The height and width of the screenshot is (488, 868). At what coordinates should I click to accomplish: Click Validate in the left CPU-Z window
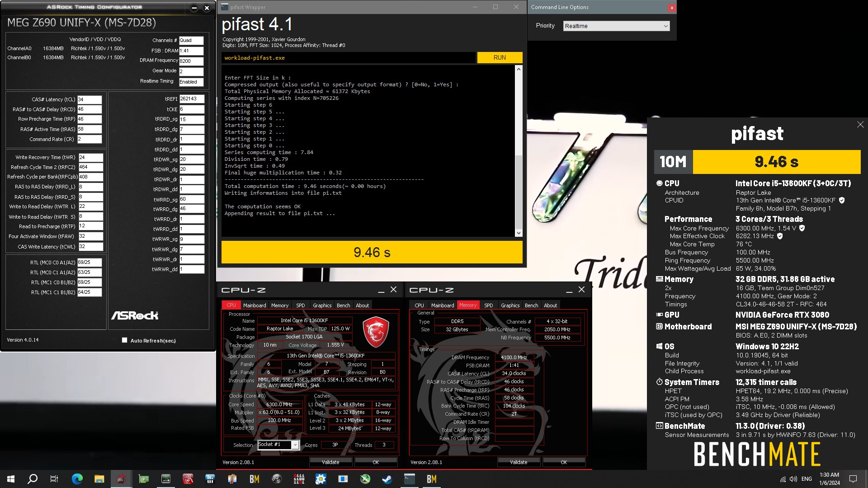pos(330,462)
